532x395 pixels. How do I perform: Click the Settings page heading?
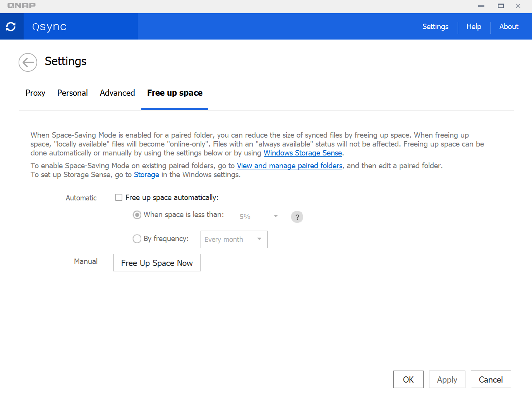click(65, 61)
